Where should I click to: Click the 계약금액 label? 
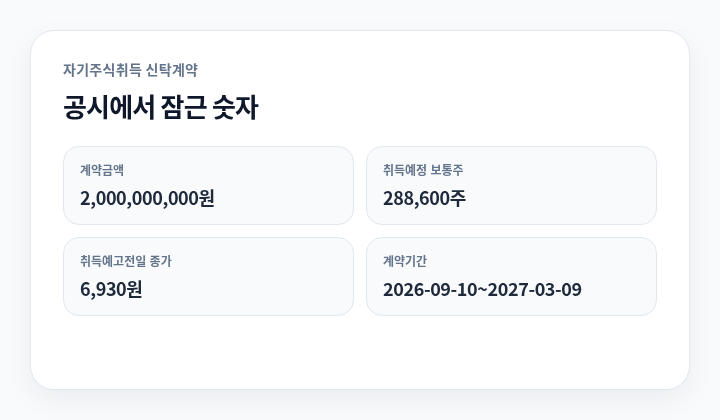[x=102, y=170]
